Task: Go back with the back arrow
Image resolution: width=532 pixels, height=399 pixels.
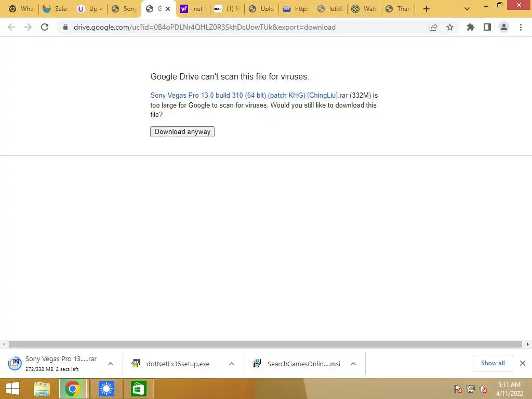Action: point(11,27)
